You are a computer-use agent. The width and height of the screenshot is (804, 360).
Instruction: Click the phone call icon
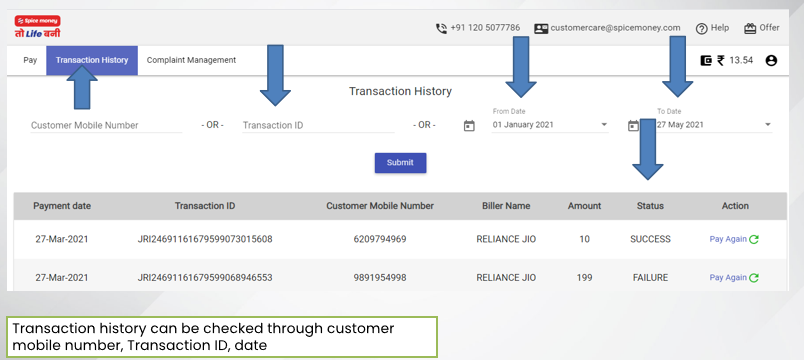(441, 28)
